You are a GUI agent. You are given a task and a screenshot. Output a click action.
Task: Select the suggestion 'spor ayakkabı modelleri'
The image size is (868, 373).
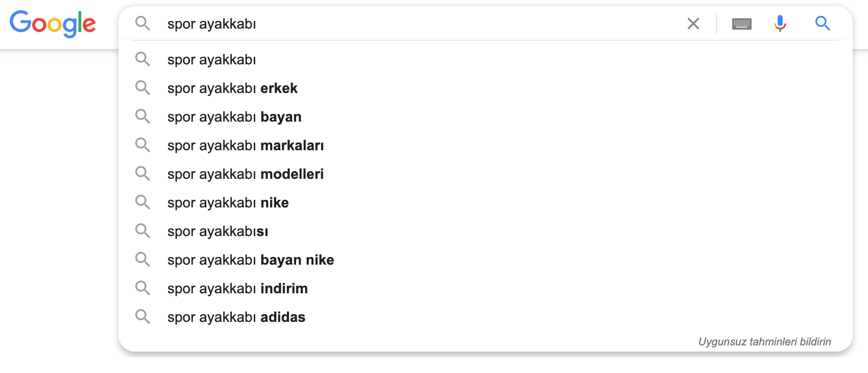click(x=485, y=174)
